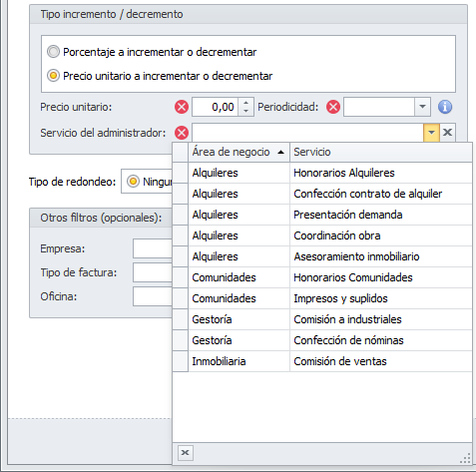Choose the Ninguno rounding radio option
Image resolution: width=476 pixels, height=472 pixels.
tap(133, 182)
